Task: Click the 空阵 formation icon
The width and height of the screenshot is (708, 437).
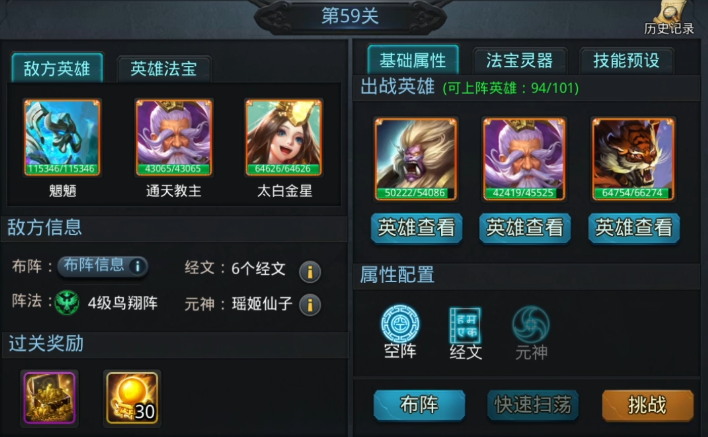Action: pos(400,324)
